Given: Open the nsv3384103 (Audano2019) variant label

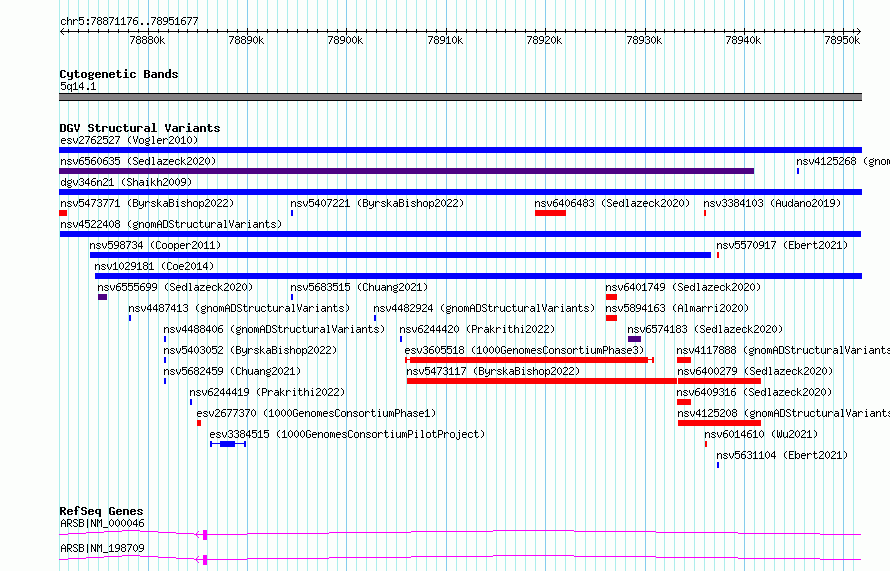Looking at the screenshot, I should tap(772, 203).
